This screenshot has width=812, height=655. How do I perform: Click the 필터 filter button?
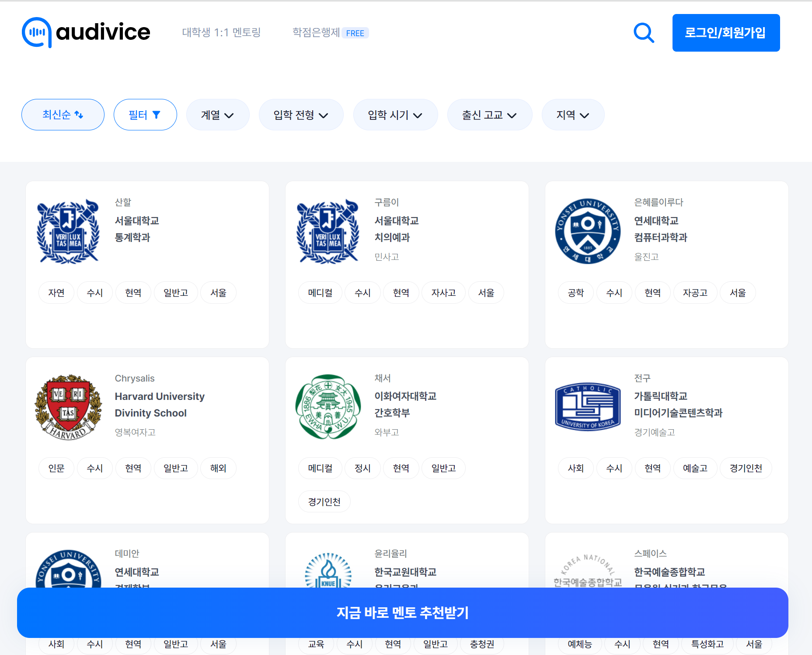145,115
